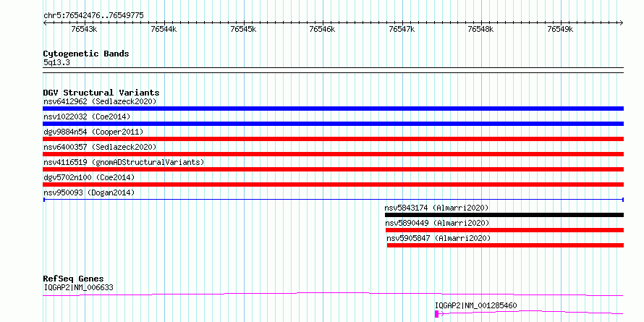Select the NM_001285460 transcript intron line
This screenshot has height=322, width=644.
tap(531, 313)
